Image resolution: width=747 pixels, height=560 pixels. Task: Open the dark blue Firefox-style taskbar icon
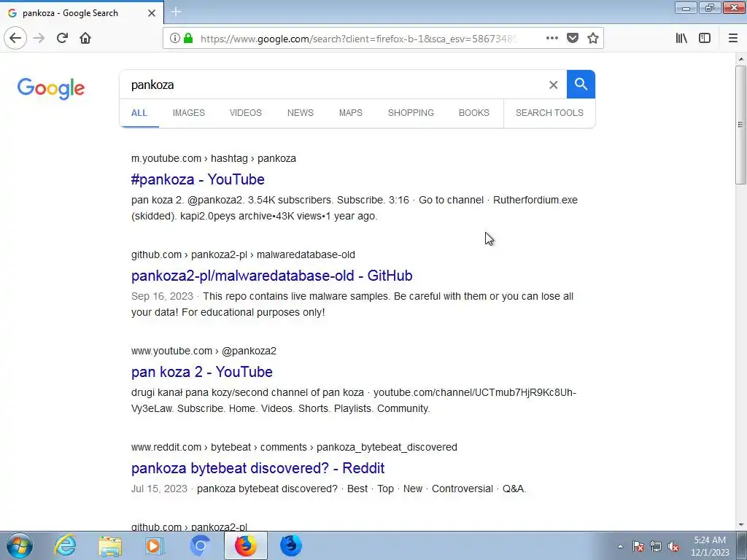pyautogui.click(x=290, y=545)
